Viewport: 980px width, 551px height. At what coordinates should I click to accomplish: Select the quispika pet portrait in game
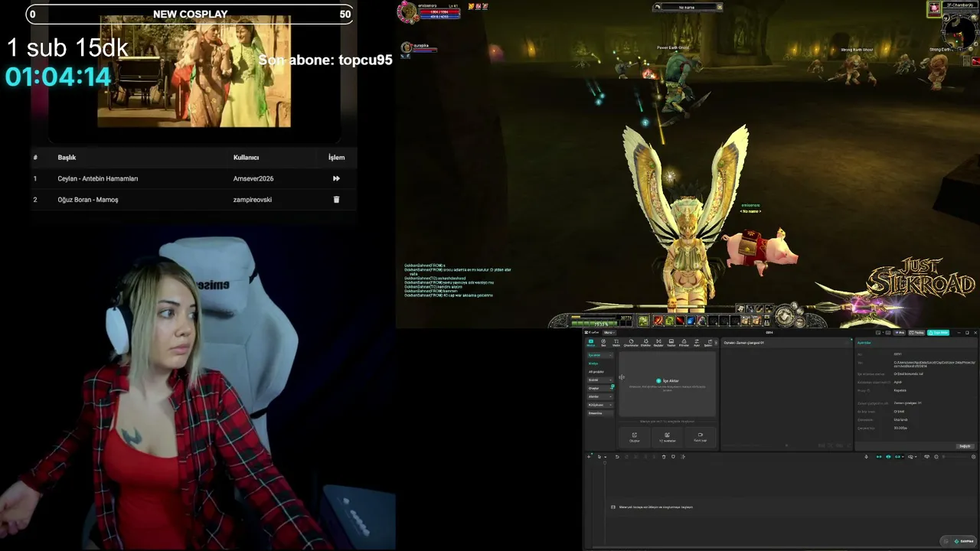pos(407,47)
